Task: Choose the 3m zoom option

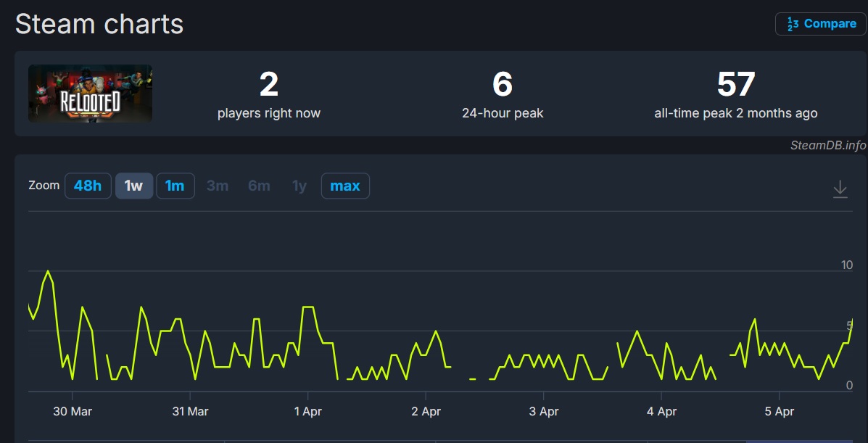Action: [x=218, y=186]
